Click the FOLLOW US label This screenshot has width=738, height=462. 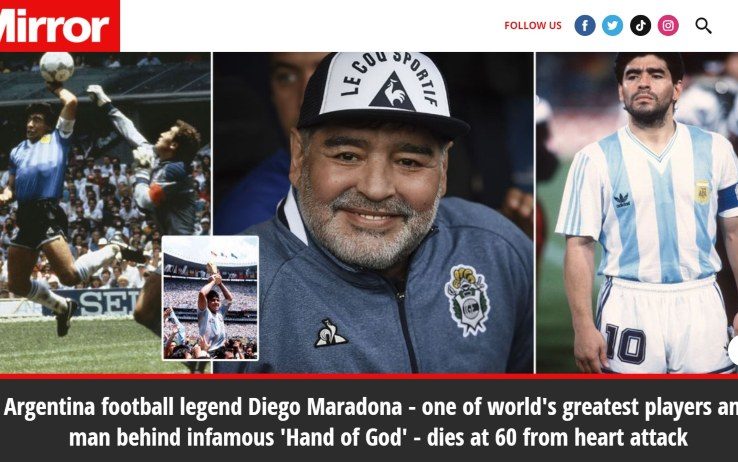tap(533, 26)
